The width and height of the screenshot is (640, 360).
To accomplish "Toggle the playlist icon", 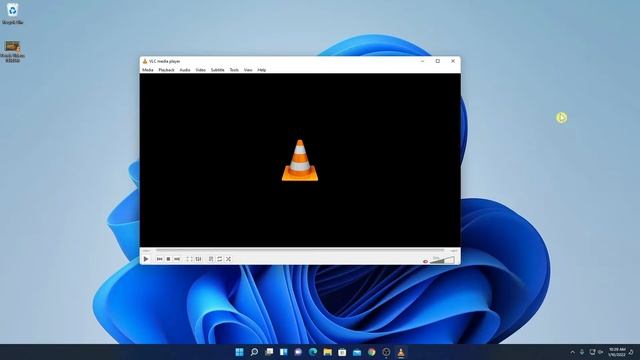I will (211, 259).
